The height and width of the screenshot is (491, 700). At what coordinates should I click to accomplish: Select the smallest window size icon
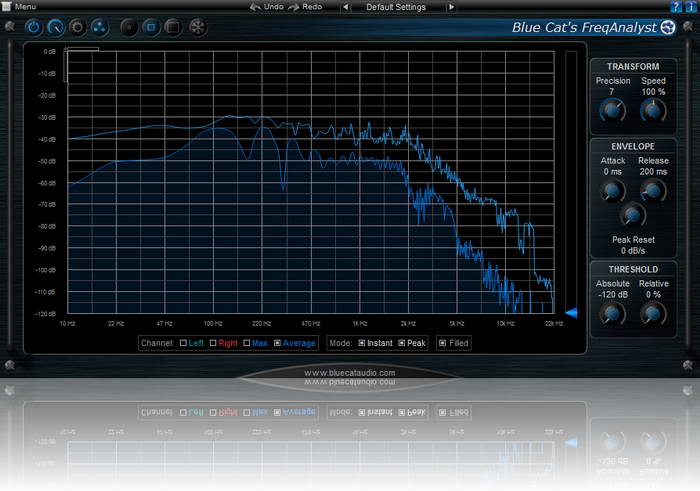pos(129,27)
